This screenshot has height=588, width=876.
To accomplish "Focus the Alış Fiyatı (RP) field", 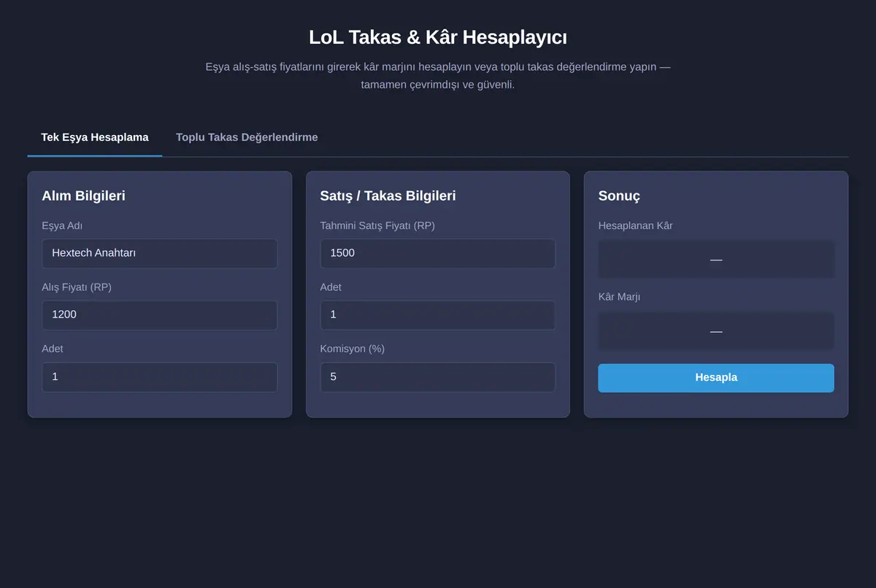I will (159, 315).
